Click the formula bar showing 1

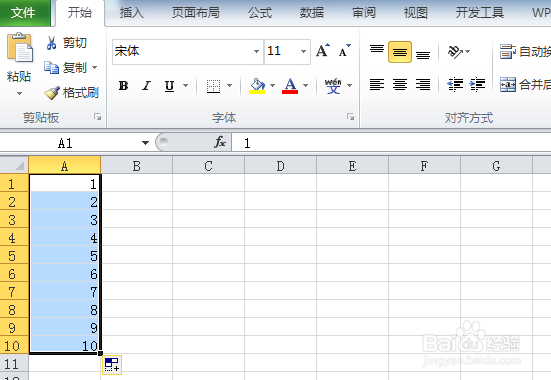pos(392,143)
